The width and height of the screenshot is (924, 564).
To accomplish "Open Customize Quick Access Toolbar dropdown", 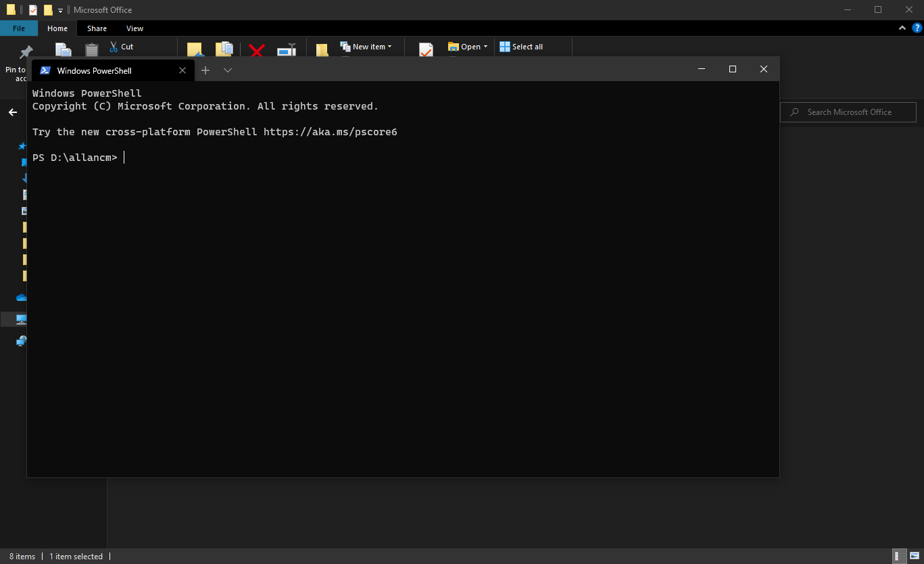I will coord(60,10).
